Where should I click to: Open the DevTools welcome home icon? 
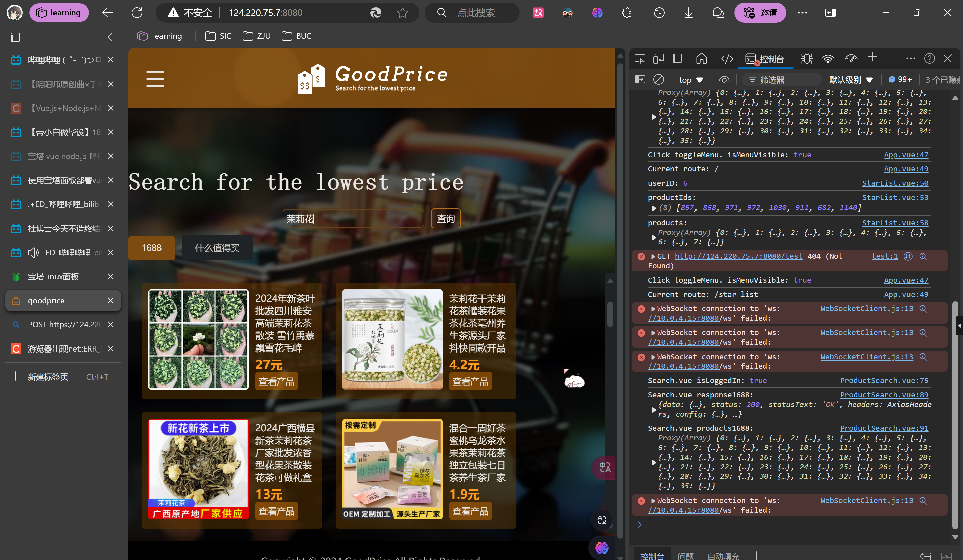pyautogui.click(x=701, y=59)
